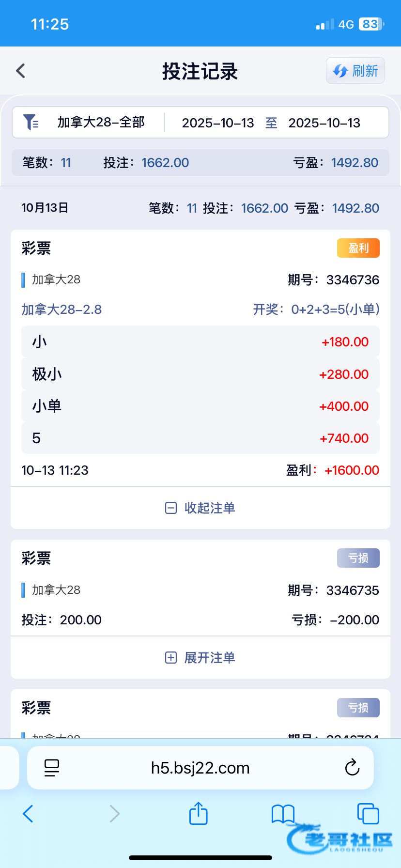This screenshot has width=401, height=868.
Task: Select the end date after 至
Action: click(x=324, y=123)
